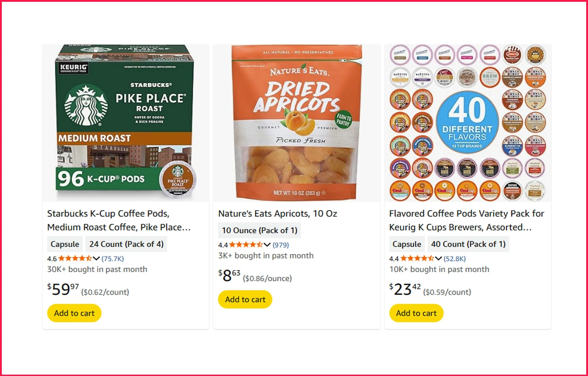Select the 24 Count (Pack of 4) option

tap(126, 244)
